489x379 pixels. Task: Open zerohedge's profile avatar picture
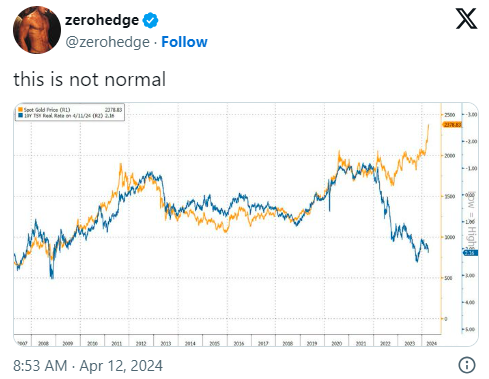[37, 30]
